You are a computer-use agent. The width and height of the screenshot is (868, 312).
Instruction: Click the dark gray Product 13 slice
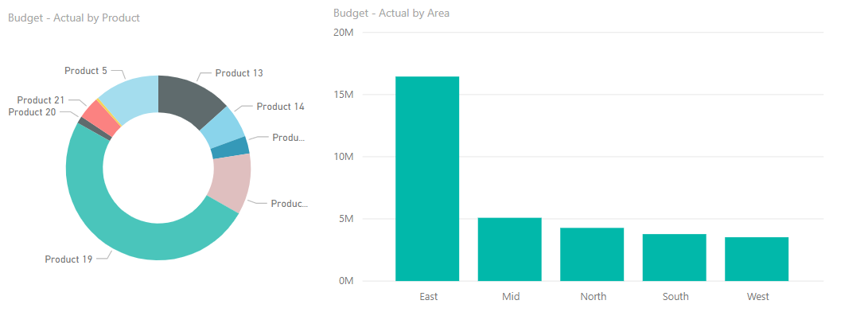tap(190, 99)
